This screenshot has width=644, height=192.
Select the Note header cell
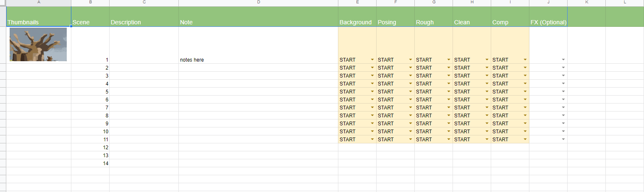click(258, 17)
